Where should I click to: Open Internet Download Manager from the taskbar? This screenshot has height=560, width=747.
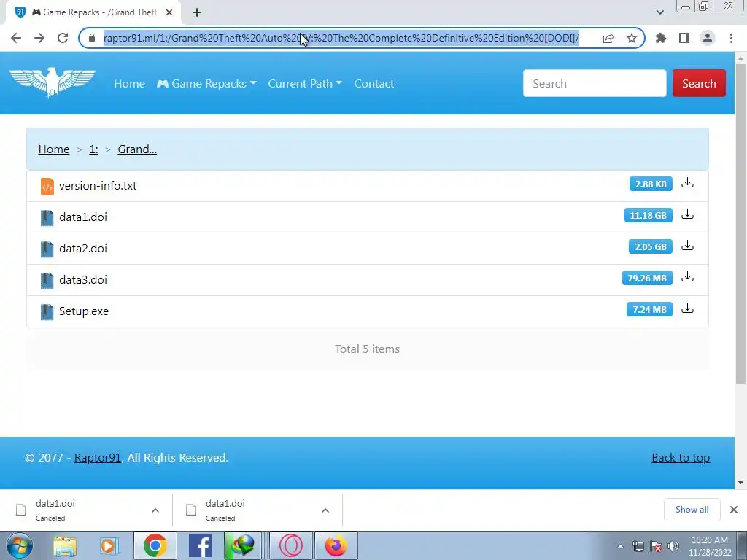click(x=243, y=545)
